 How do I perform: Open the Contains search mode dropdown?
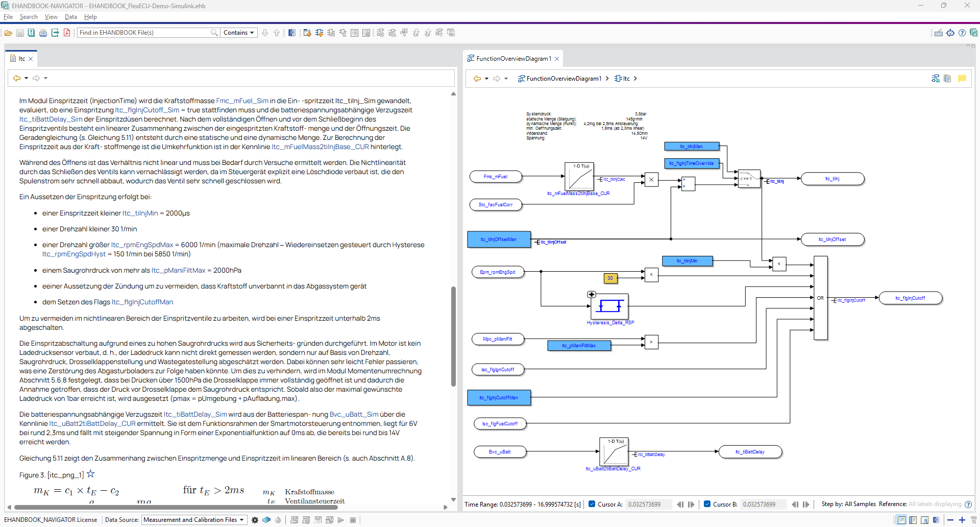click(x=238, y=32)
